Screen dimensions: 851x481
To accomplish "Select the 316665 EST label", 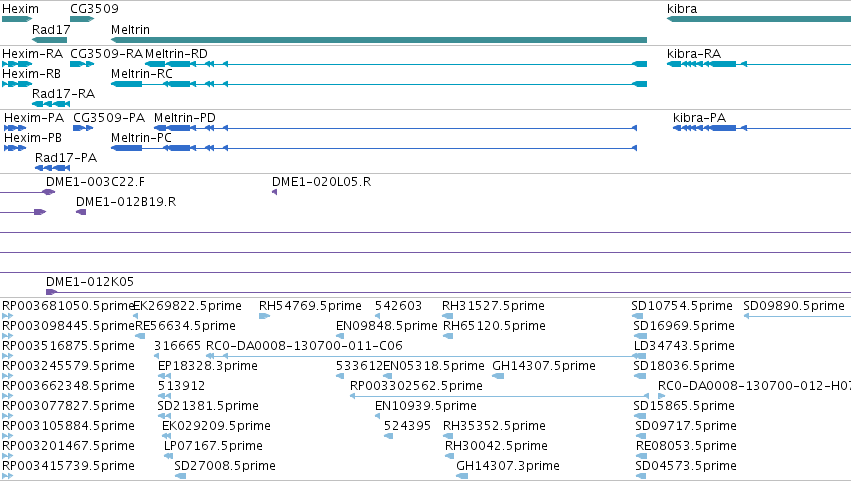I will tap(177, 346).
